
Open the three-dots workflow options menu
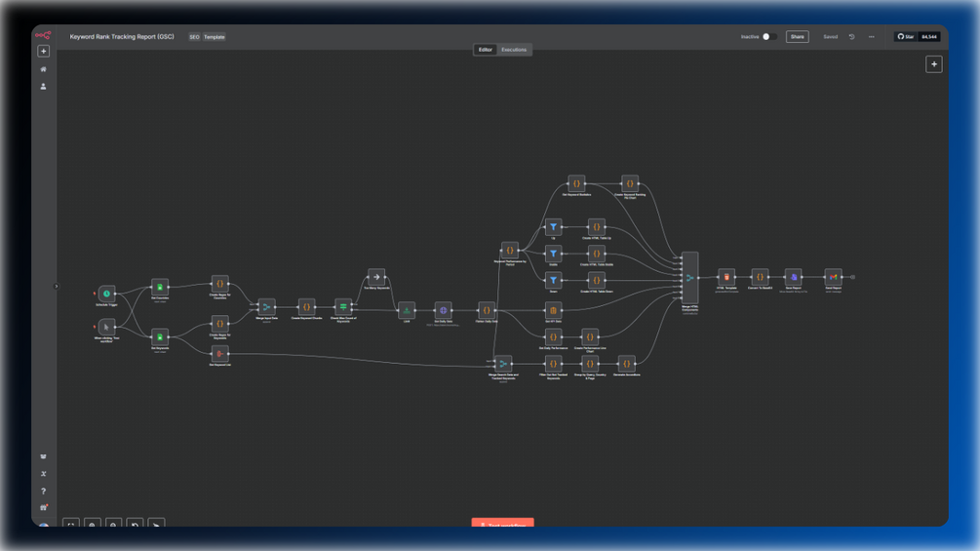[x=871, y=37]
